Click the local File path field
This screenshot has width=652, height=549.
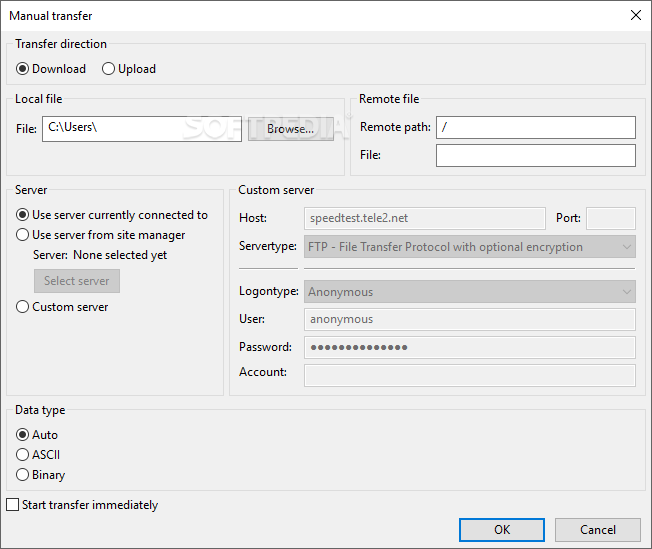tap(142, 129)
